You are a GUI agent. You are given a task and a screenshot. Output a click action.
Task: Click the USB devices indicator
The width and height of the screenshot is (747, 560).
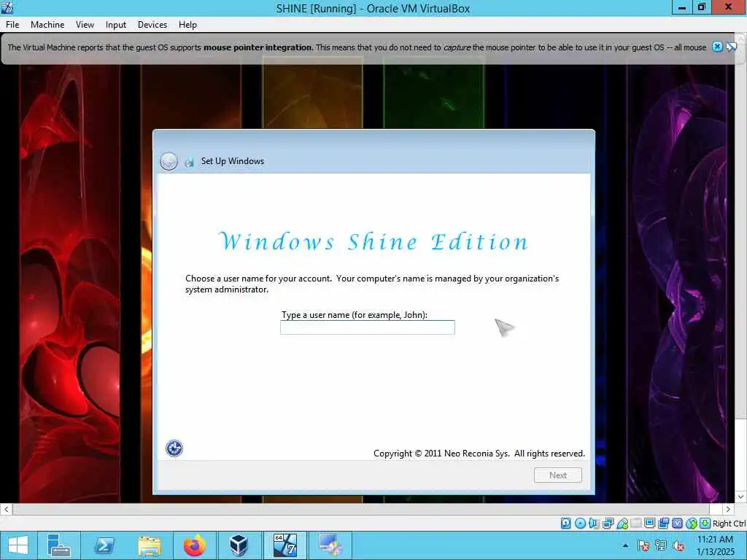coord(622,524)
